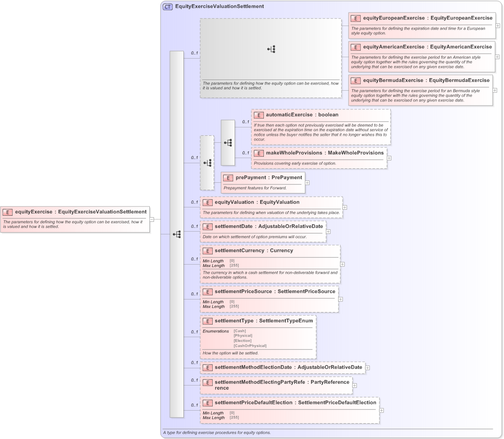
Task: Click the E icon of makeWholeProvisions
Action: [x=258, y=153]
